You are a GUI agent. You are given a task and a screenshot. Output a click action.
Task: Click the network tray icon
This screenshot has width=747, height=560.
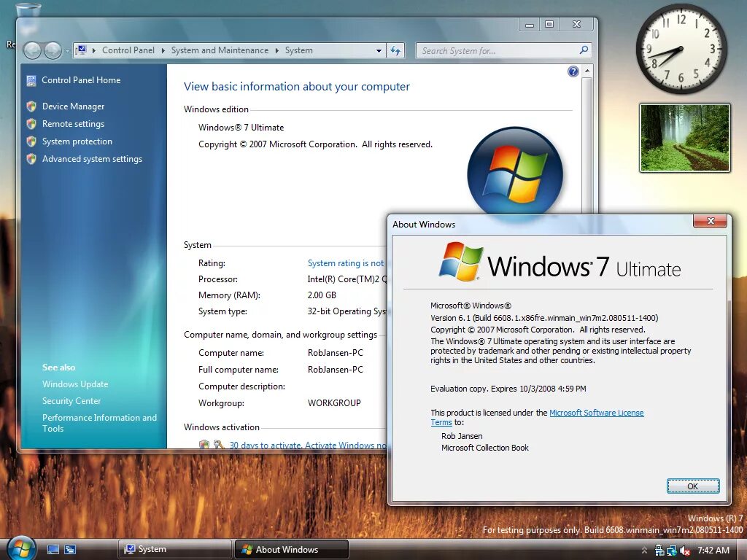click(x=672, y=551)
